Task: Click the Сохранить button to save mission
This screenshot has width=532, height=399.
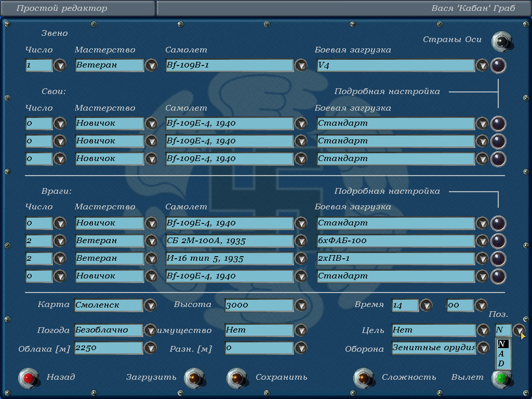Action: click(x=237, y=378)
